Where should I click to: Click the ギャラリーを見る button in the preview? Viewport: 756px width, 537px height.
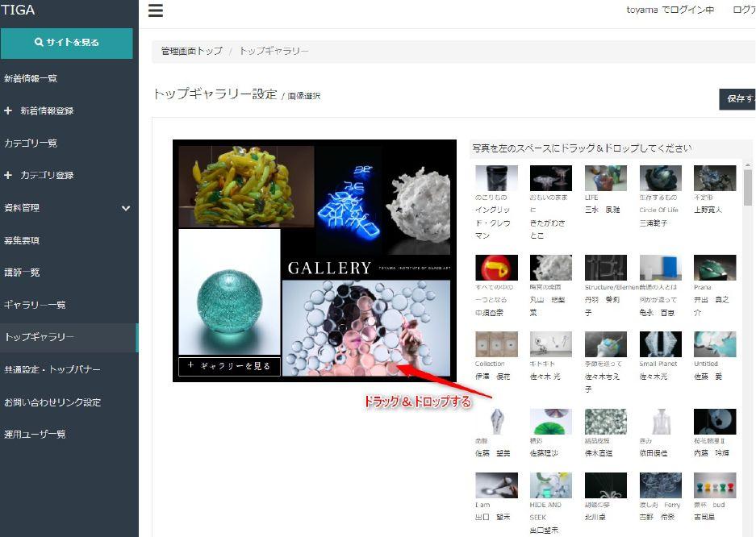229,366
